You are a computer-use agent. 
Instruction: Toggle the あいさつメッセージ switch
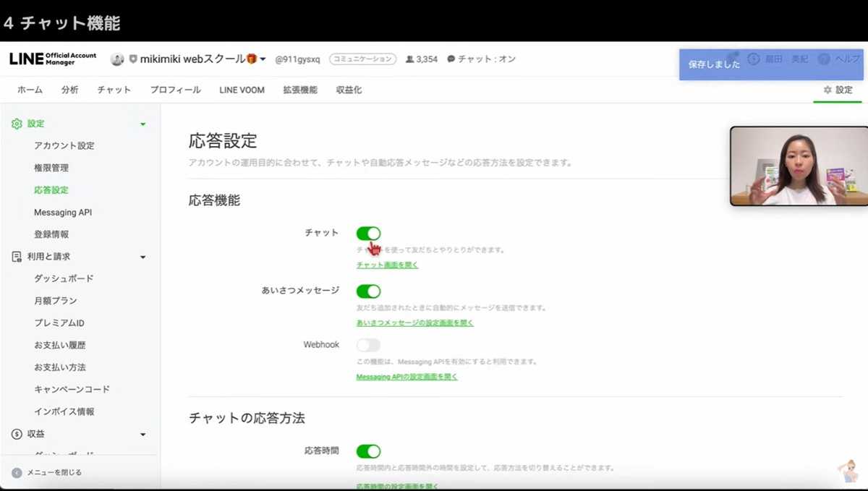(x=368, y=291)
